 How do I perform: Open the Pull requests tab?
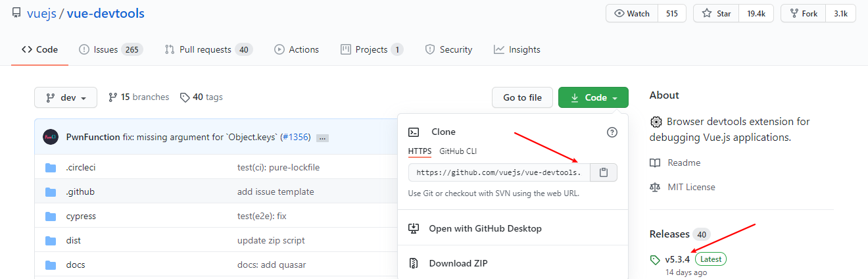[x=208, y=49]
